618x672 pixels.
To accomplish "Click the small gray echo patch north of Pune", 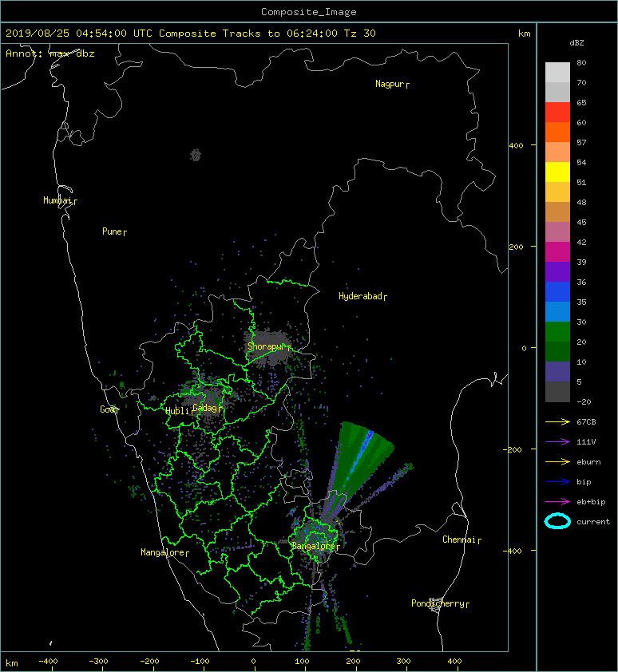I will pyautogui.click(x=196, y=155).
